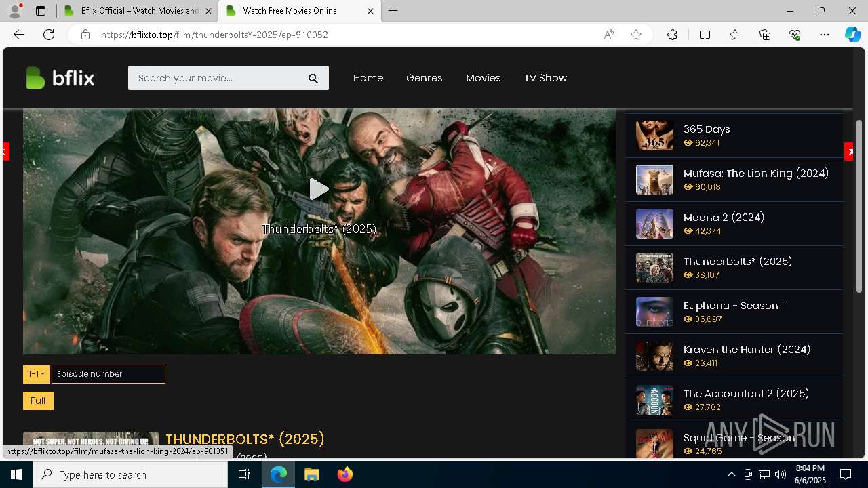Play the Thunderbolts* video

click(x=319, y=189)
